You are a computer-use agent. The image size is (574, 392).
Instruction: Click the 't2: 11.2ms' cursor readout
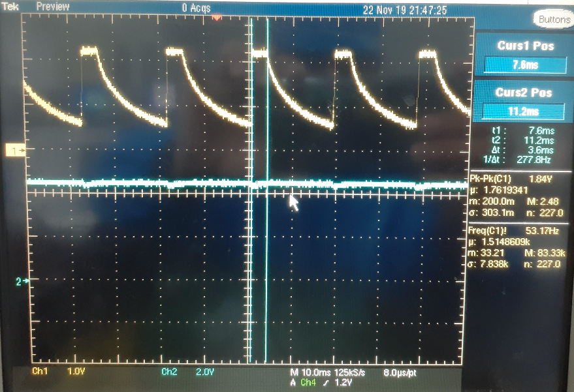tap(524, 140)
